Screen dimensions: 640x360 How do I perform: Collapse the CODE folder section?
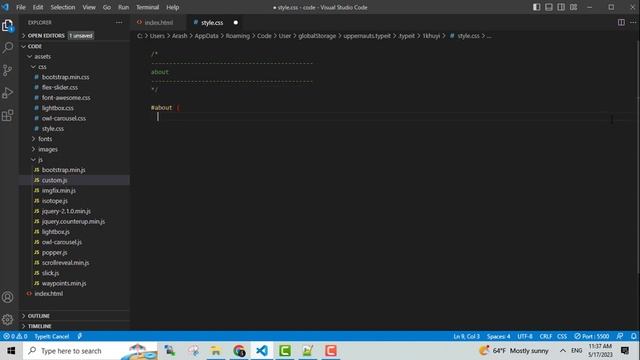click(x=75, y=46)
